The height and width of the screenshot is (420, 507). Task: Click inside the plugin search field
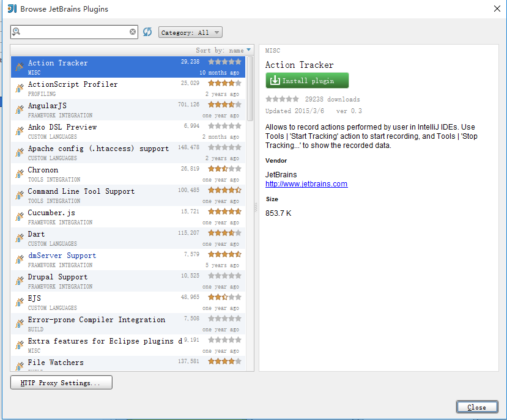75,32
